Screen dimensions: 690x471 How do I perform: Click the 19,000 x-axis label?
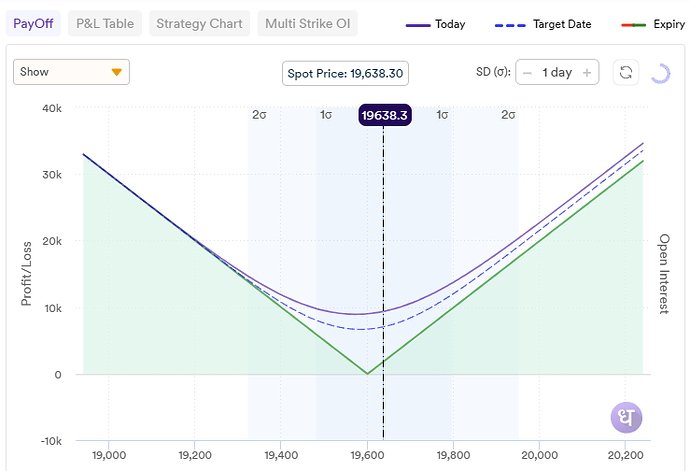pos(109,455)
